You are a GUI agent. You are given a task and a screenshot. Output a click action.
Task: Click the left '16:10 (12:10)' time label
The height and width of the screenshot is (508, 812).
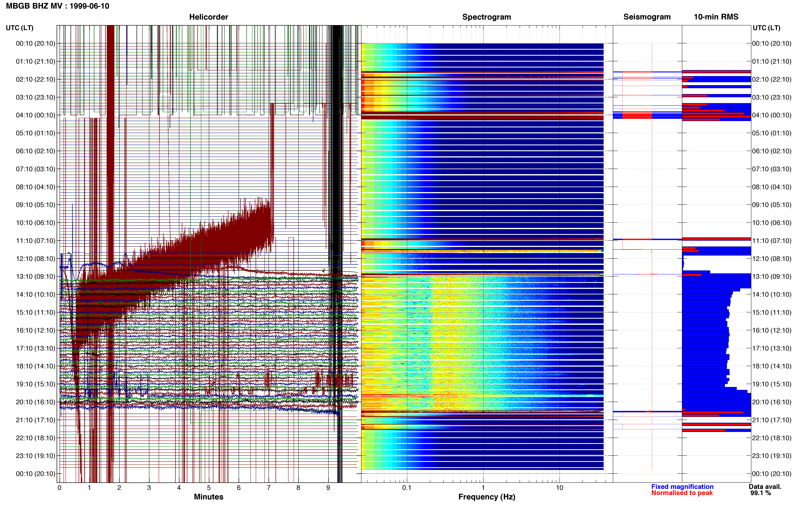point(36,330)
